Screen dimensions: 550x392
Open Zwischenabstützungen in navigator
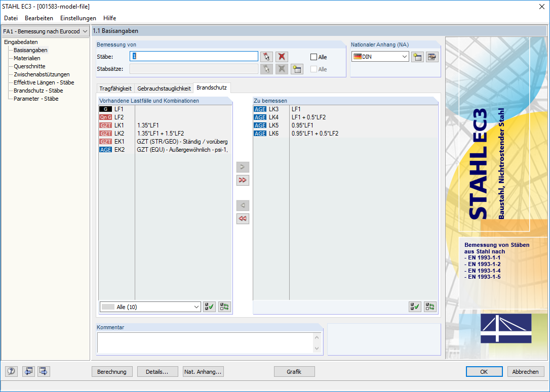tap(42, 74)
